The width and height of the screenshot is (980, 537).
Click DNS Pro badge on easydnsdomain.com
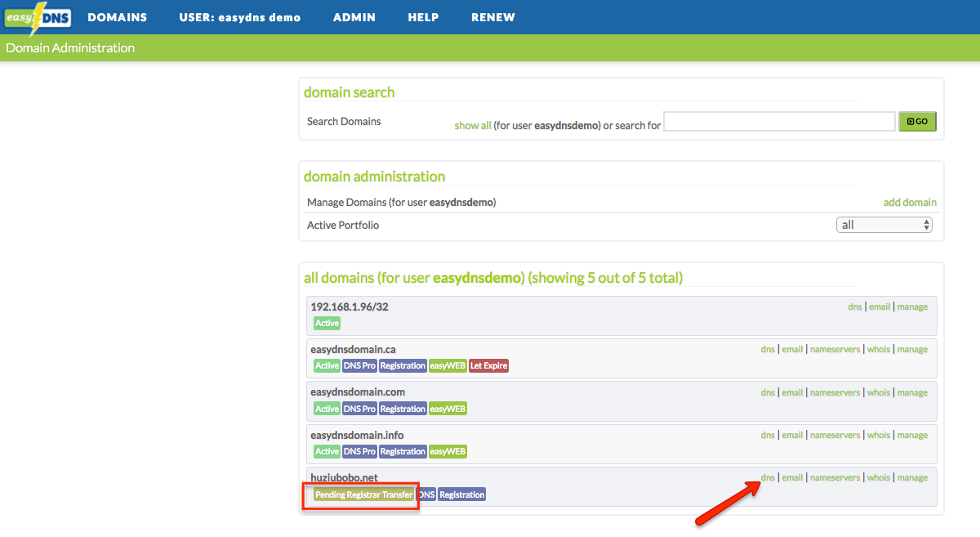359,409
